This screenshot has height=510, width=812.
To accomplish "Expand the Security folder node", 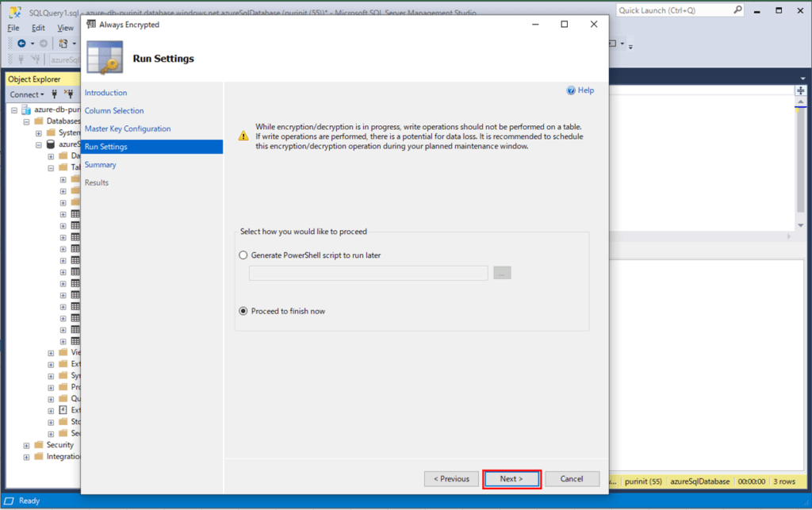I will [26, 445].
